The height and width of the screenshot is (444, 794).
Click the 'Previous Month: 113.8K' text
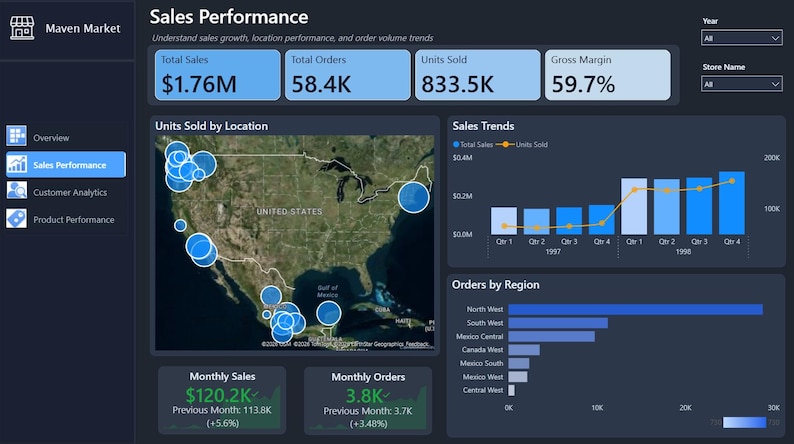click(222, 410)
